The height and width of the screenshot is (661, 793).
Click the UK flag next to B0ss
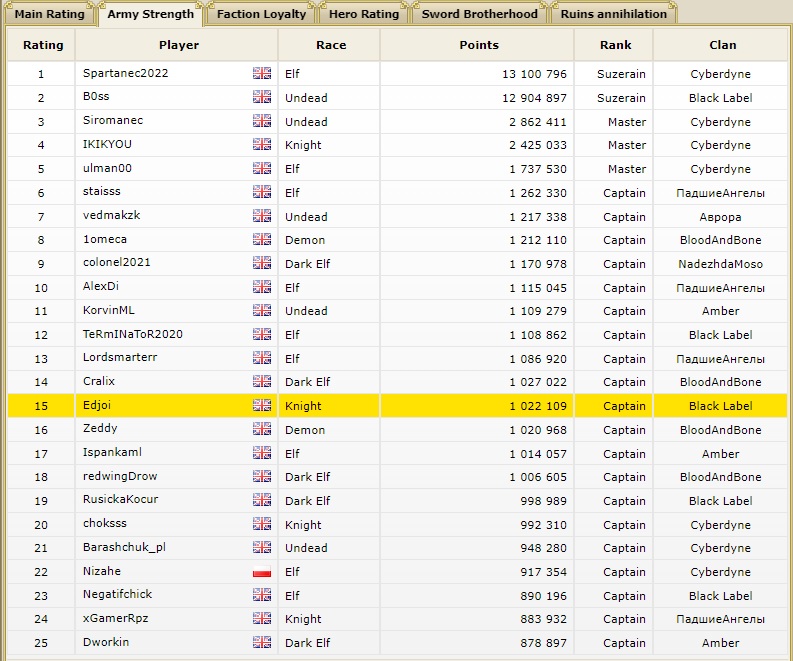click(x=262, y=98)
